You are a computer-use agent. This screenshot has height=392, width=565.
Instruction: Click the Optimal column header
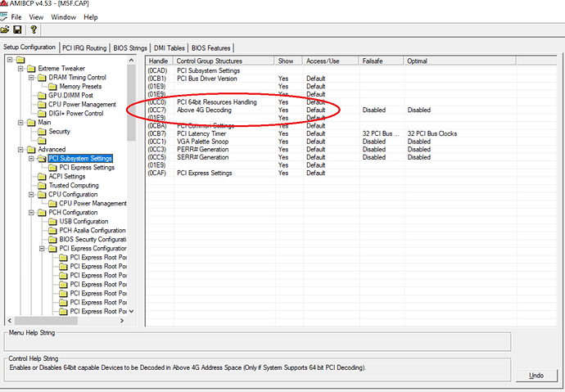460,61
